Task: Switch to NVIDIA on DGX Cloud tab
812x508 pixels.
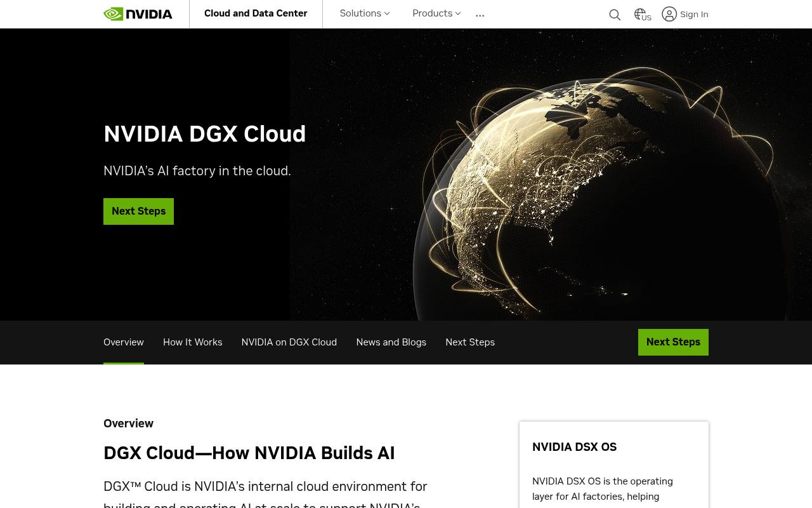Action: pos(289,342)
